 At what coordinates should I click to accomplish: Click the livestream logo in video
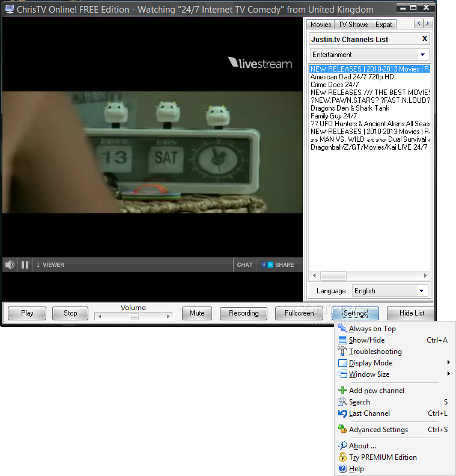[260, 63]
